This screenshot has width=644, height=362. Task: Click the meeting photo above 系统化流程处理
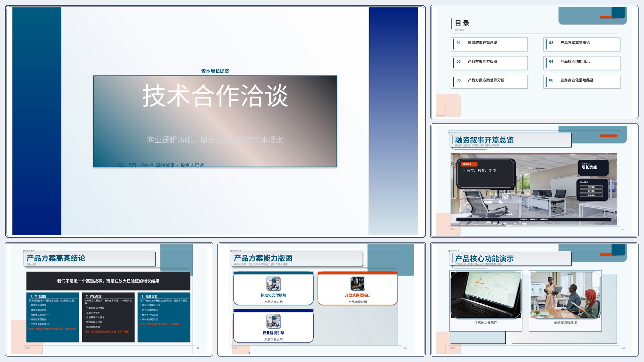[x=565, y=295]
